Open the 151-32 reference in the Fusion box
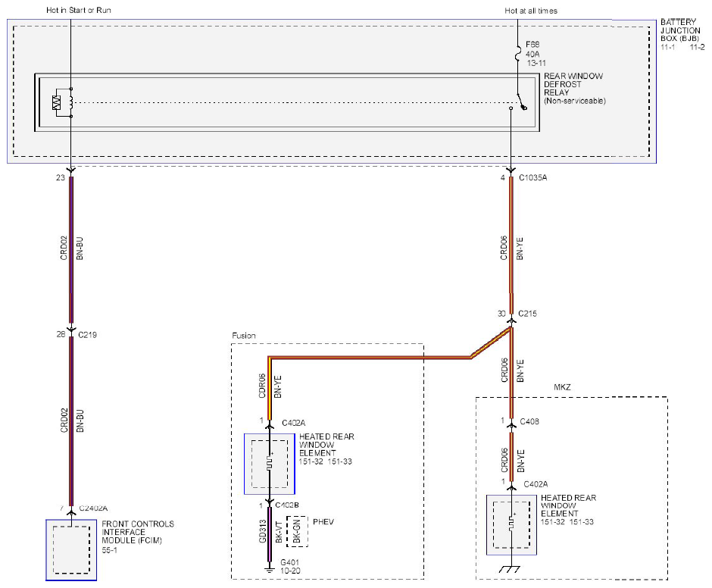Viewport: 712px width, 588px height. click(x=311, y=461)
